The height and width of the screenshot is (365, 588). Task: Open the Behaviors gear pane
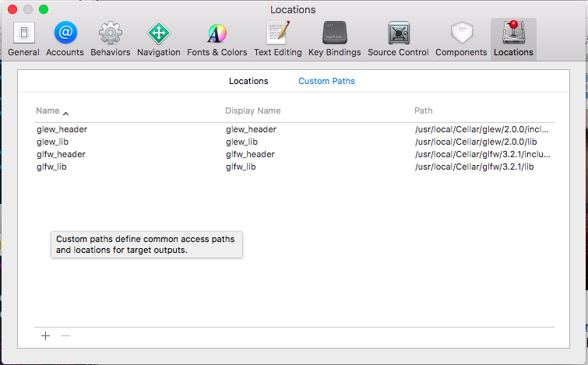(x=111, y=40)
